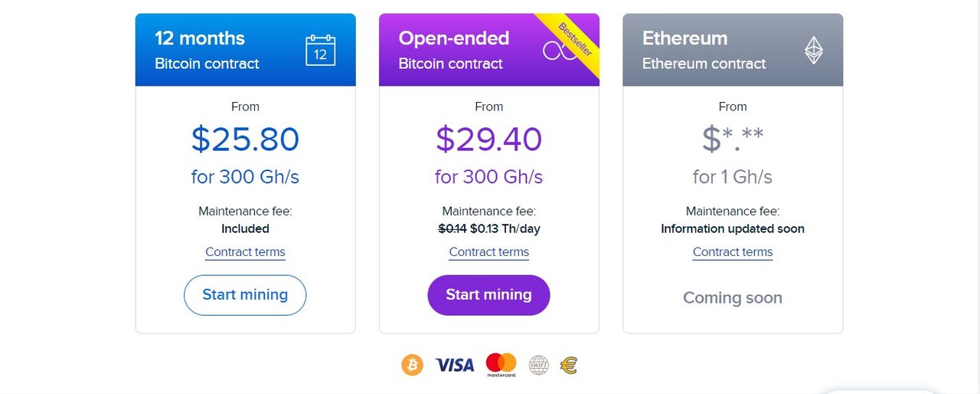Select the SWIFT globe payment icon
This screenshot has height=394, width=980.
(539, 365)
